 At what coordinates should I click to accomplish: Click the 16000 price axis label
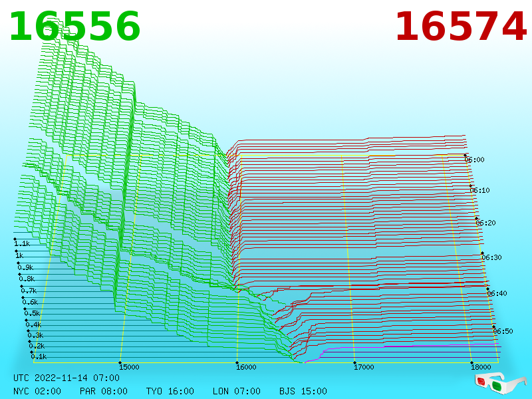click(x=246, y=367)
